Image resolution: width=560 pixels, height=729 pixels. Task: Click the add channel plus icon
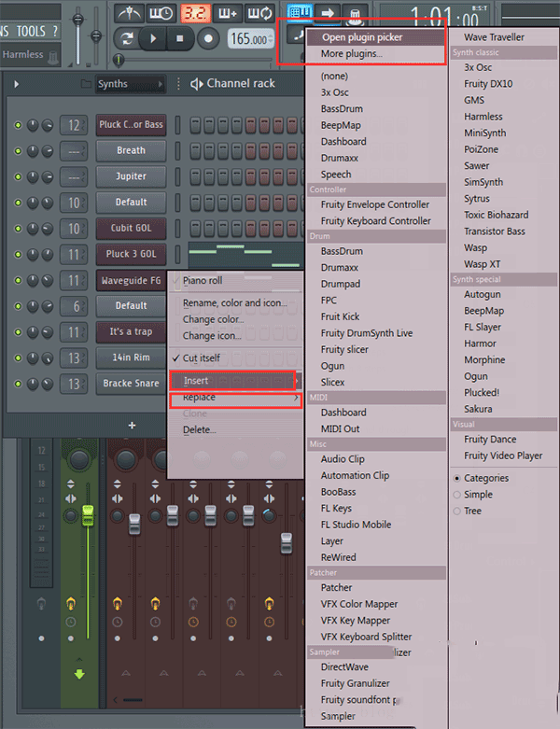pyautogui.click(x=132, y=426)
